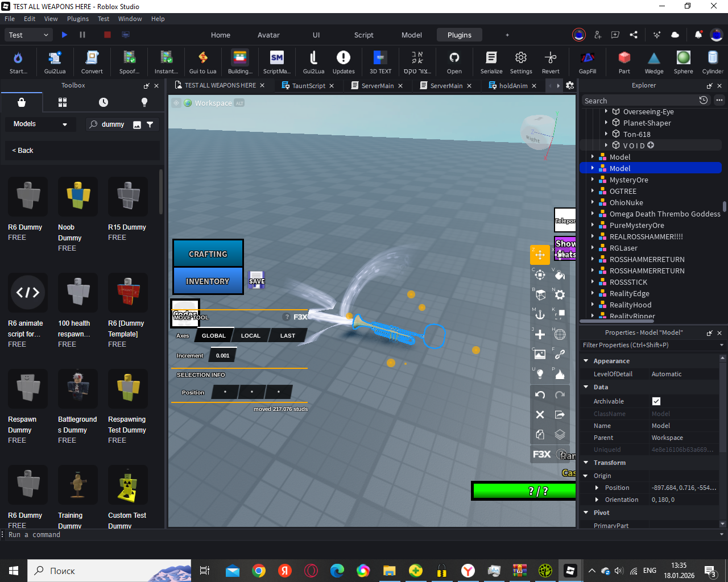The image size is (728, 582).
Task: Open the Toolbox Inventory grid tab
Action: click(x=63, y=102)
